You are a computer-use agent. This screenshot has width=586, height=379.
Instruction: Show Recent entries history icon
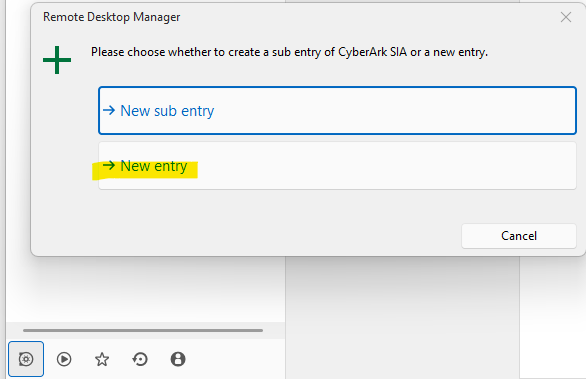140,359
